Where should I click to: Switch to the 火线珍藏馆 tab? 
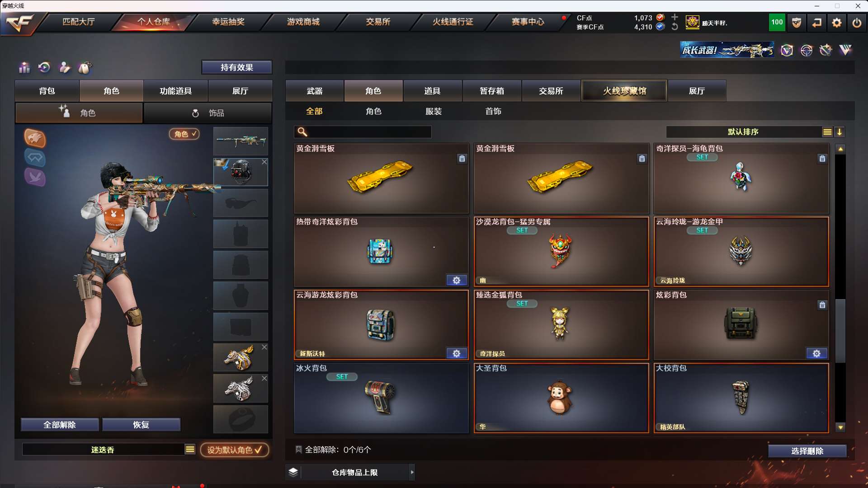pyautogui.click(x=624, y=91)
